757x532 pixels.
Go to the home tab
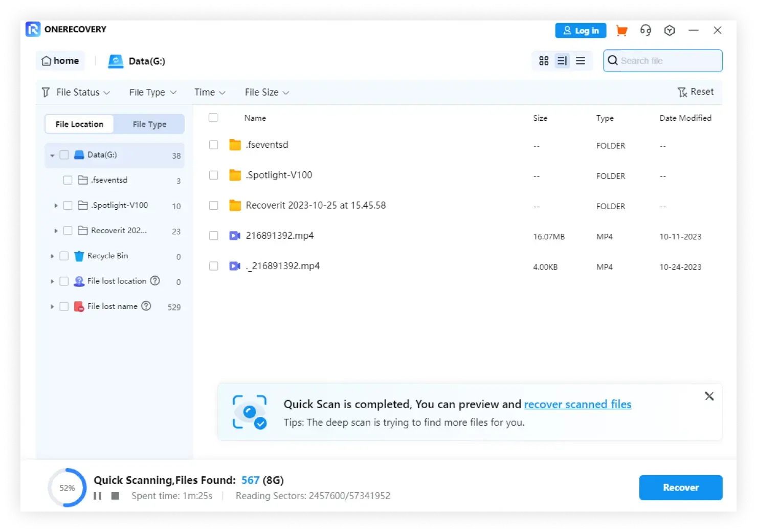tap(60, 61)
